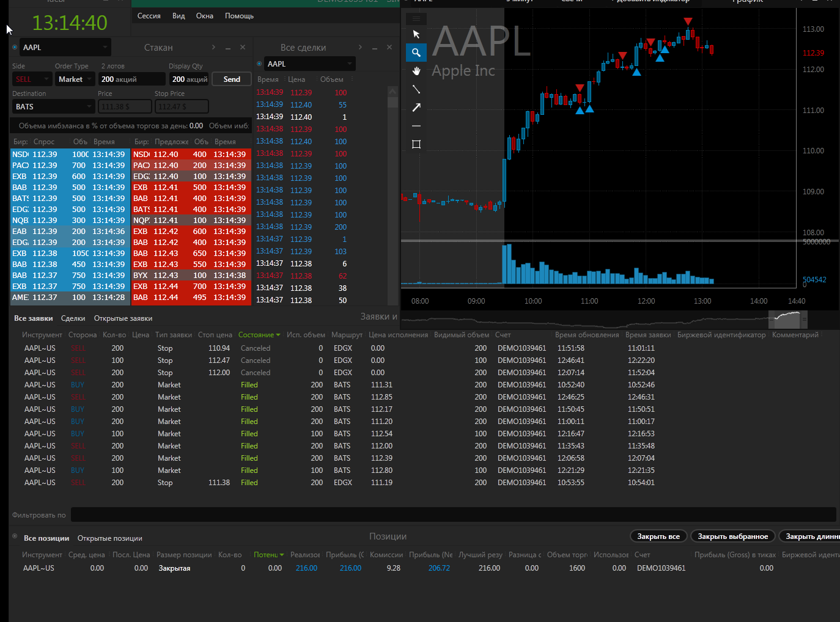Open the chart toolbar hamburger menu
The image size is (840, 622).
click(416, 19)
